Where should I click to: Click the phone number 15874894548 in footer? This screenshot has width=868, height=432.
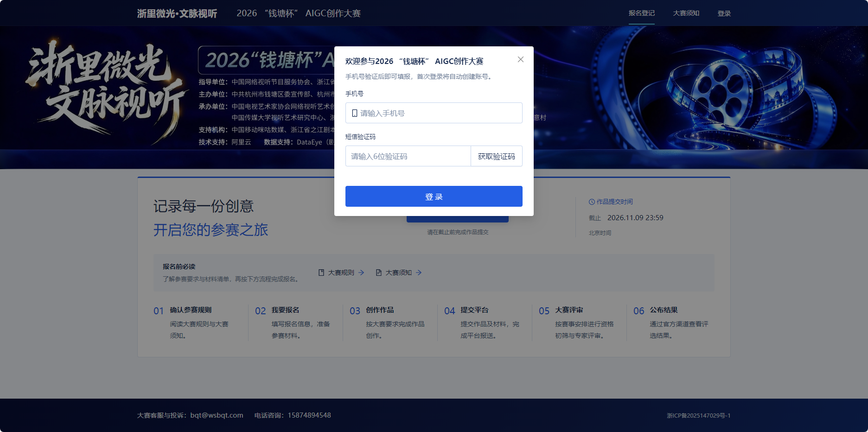coord(309,415)
